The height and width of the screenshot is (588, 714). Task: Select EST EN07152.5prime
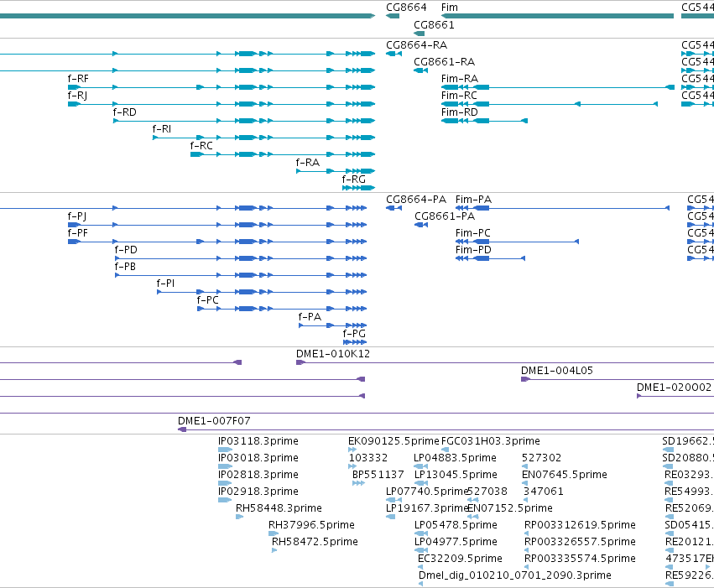pos(472,517)
